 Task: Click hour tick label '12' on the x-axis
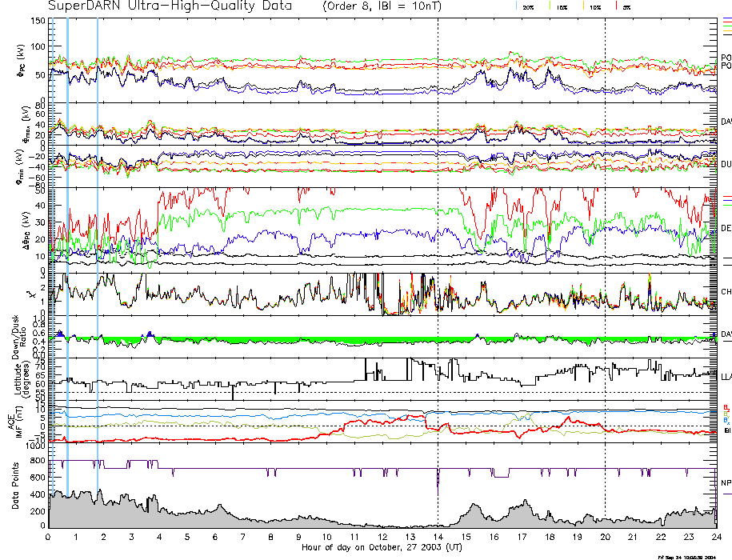click(382, 537)
